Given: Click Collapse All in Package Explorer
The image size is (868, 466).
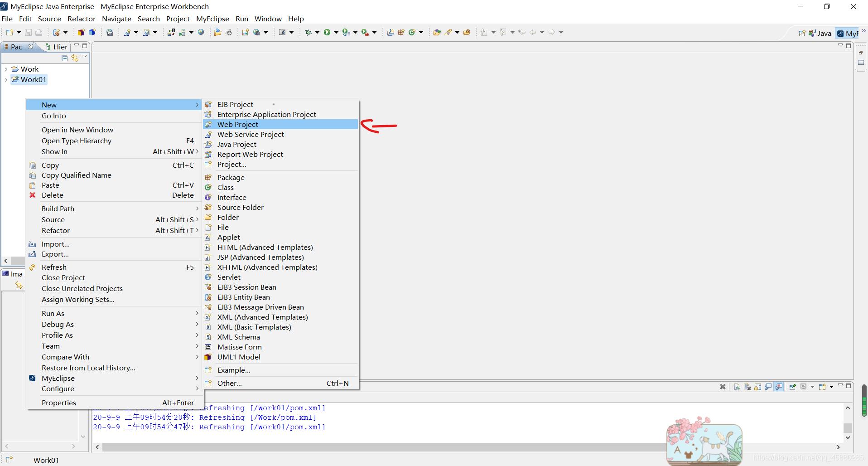Looking at the screenshot, I should click(x=65, y=58).
